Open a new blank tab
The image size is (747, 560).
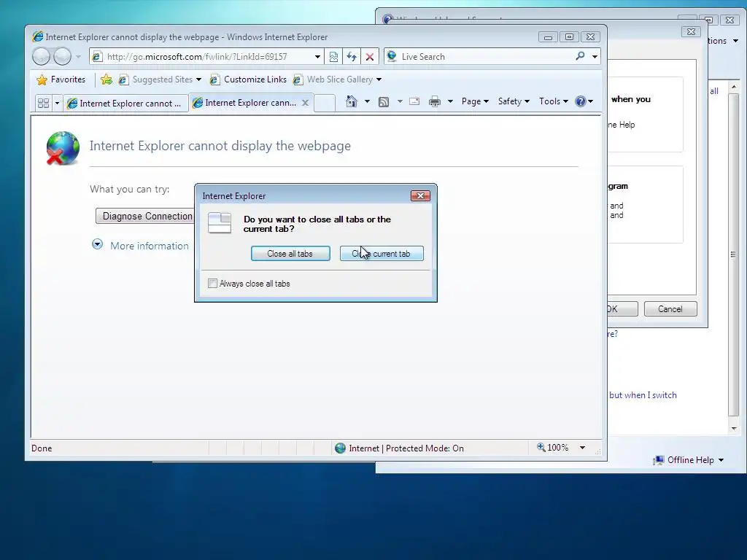click(325, 103)
